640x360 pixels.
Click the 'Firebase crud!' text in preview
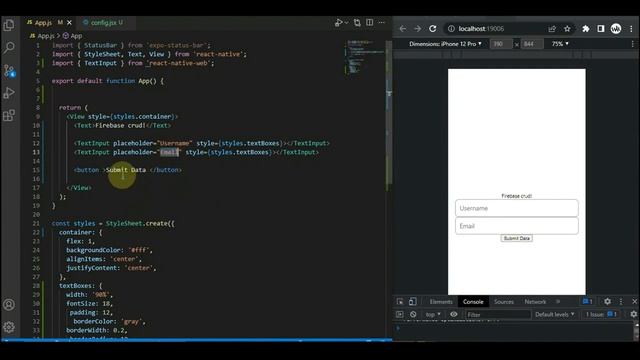[516, 196]
